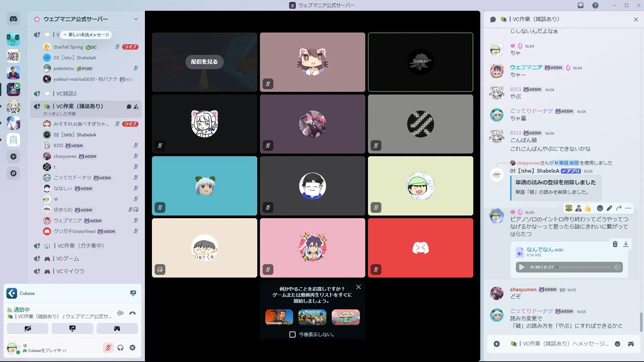Select the VCマイクラ voice channel
The height and width of the screenshot is (362, 644).
point(70,271)
